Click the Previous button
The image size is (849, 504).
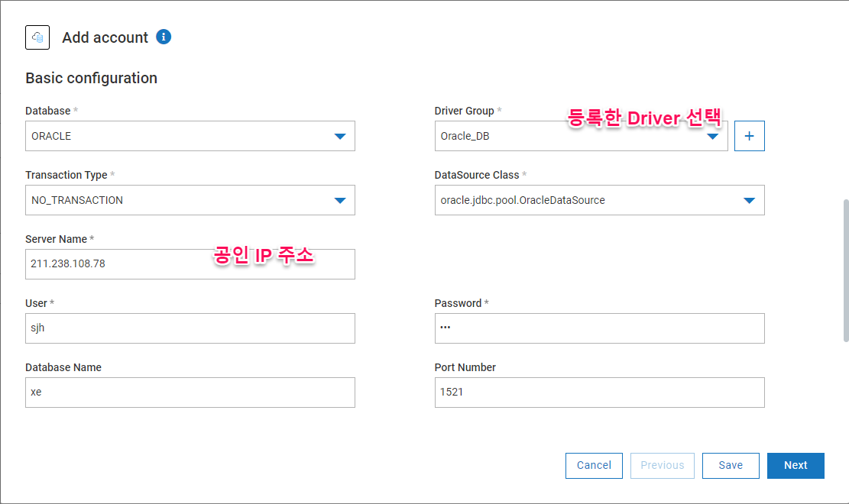click(662, 466)
